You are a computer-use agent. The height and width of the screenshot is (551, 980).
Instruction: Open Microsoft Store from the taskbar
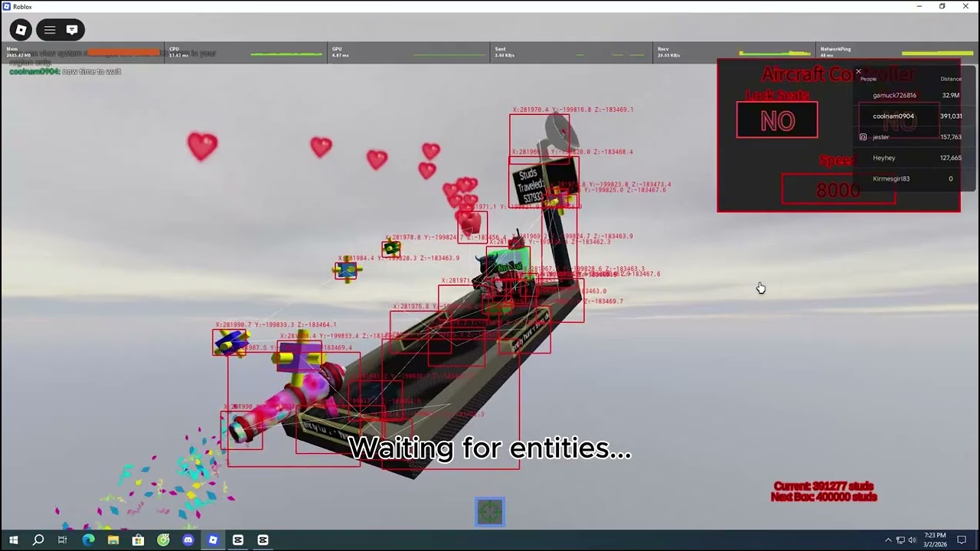pyautogui.click(x=138, y=540)
